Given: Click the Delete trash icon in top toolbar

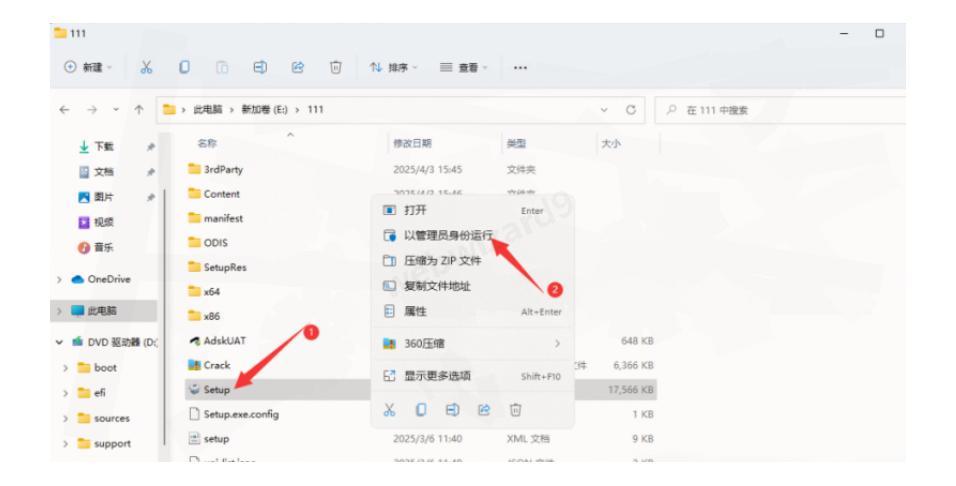Looking at the screenshot, I should [335, 67].
